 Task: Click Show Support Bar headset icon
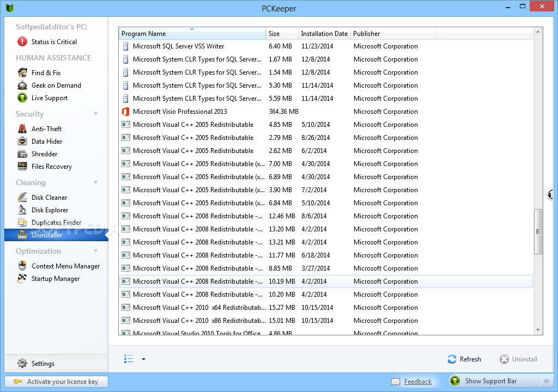[455, 381]
